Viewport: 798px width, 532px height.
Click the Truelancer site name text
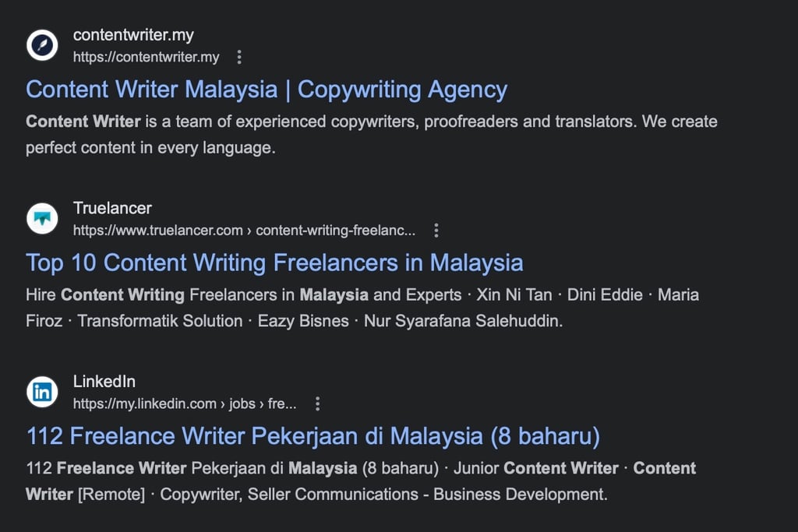(x=112, y=208)
